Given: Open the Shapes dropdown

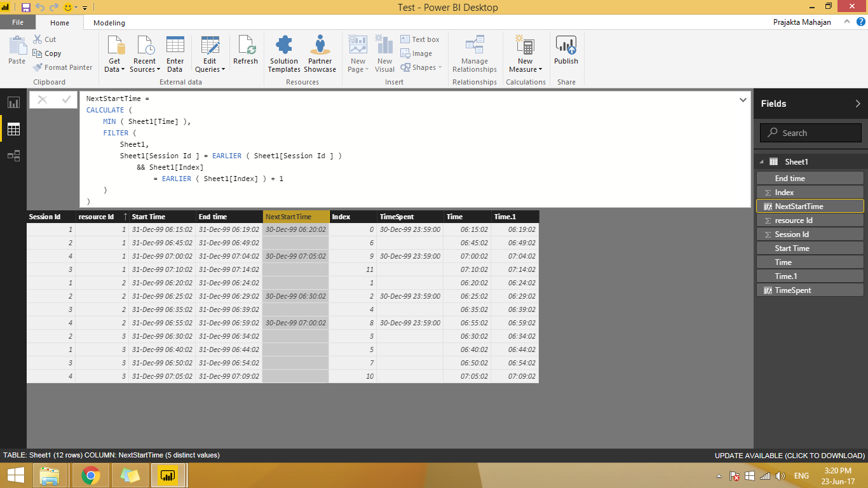Looking at the screenshot, I should 421,67.
